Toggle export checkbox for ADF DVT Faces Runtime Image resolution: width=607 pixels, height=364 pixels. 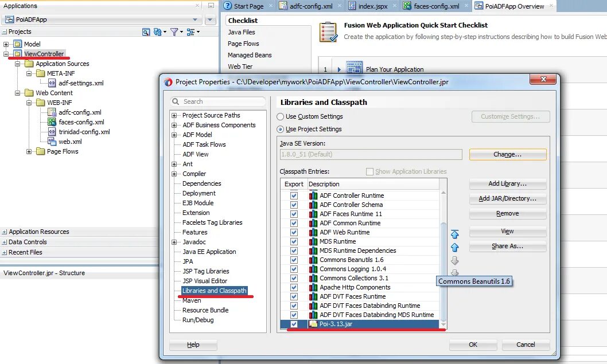pos(294,297)
